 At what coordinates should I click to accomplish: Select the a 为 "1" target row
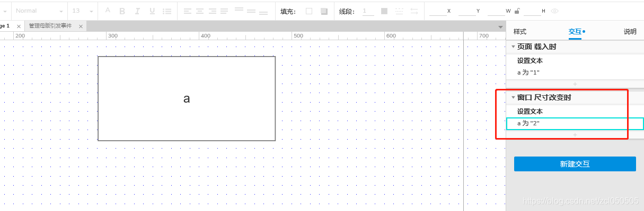click(575, 72)
